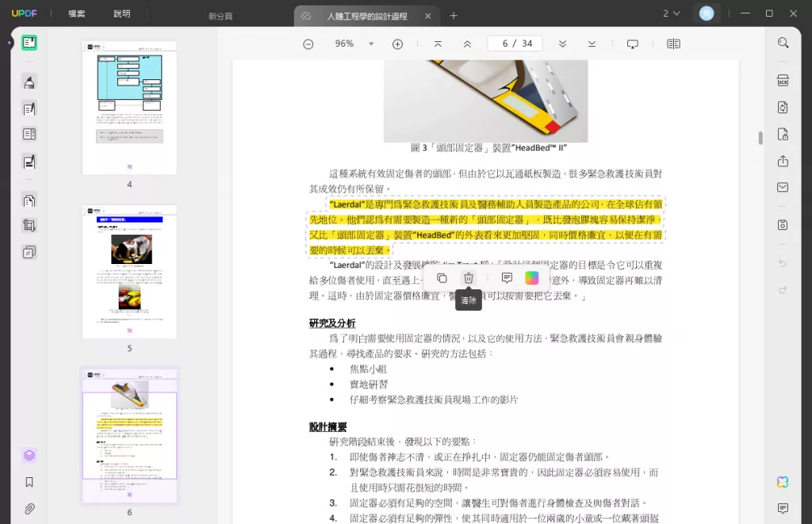The image size is (812, 524).
Task: Open the Protect PDF lock tool
Action: (783, 135)
